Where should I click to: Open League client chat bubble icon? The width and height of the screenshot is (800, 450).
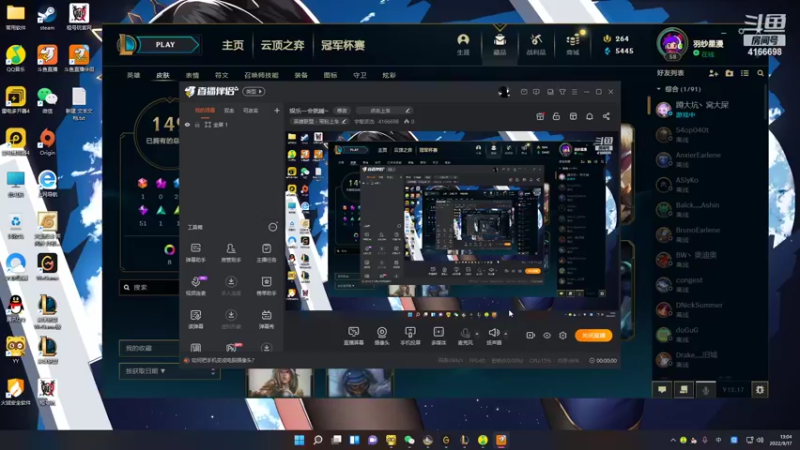click(x=662, y=390)
